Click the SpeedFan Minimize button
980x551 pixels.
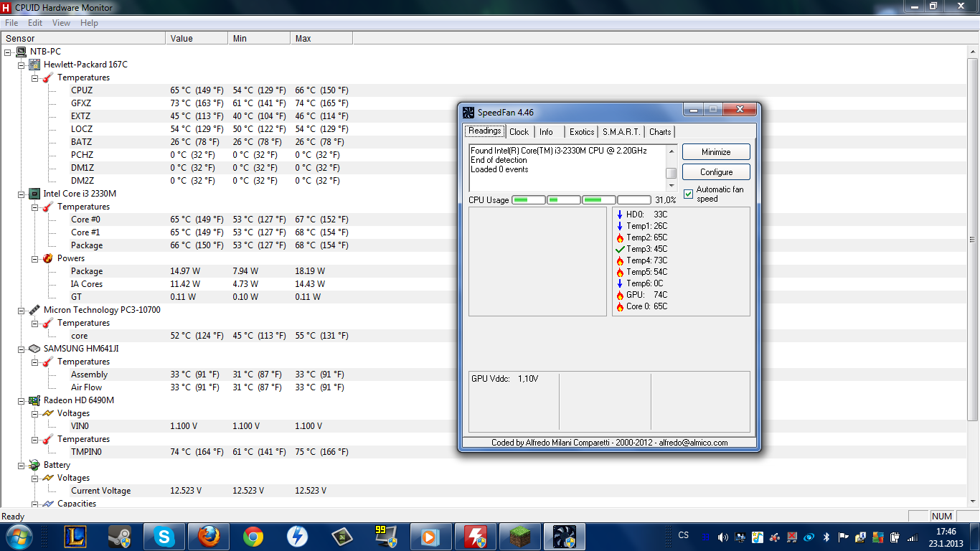(x=716, y=152)
